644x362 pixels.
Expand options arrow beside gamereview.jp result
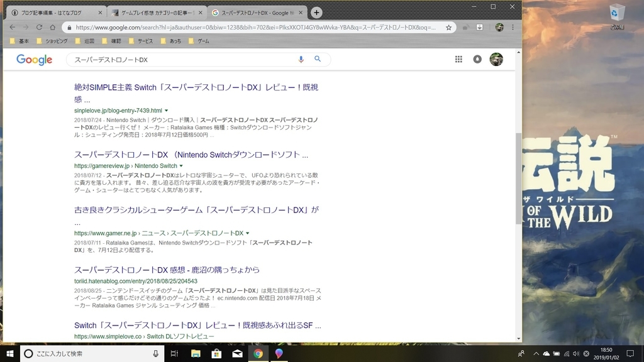click(181, 166)
